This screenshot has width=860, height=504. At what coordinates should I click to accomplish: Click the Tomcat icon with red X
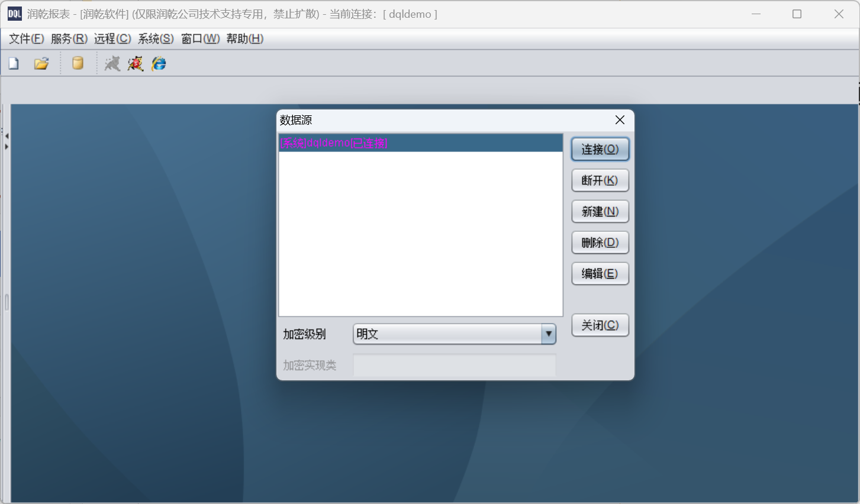(136, 63)
